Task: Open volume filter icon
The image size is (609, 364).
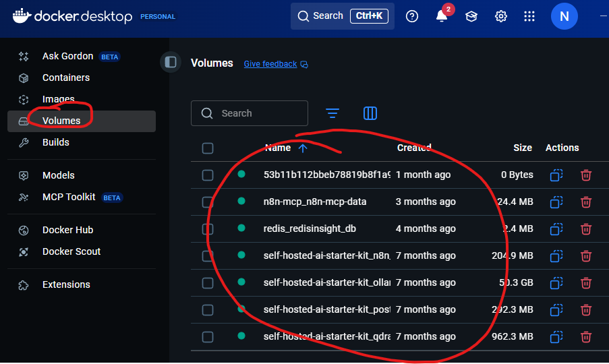Action: (332, 113)
